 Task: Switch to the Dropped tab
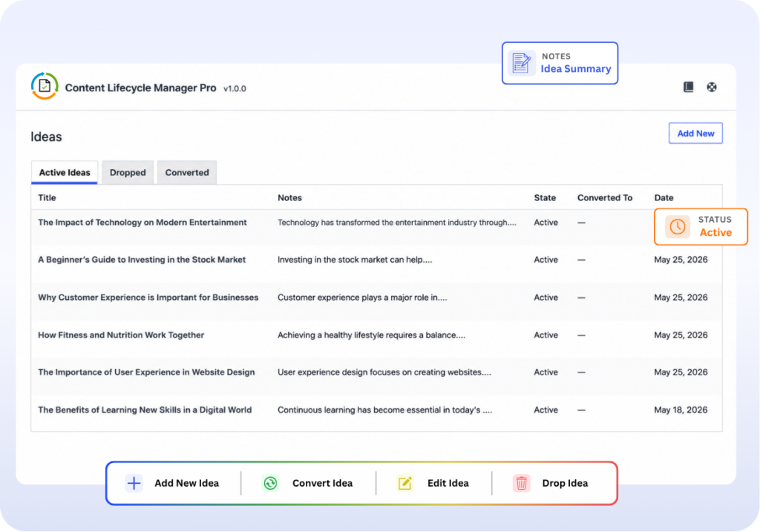(128, 172)
